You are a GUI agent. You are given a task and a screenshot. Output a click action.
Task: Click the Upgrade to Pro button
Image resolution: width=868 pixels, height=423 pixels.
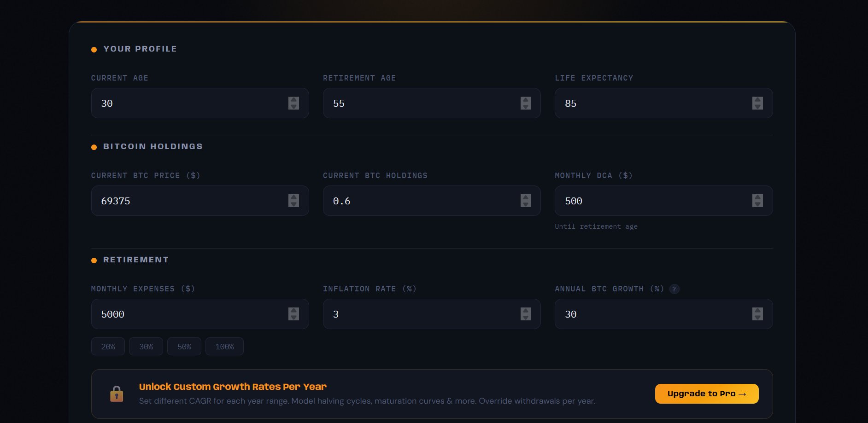[x=706, y=394]
